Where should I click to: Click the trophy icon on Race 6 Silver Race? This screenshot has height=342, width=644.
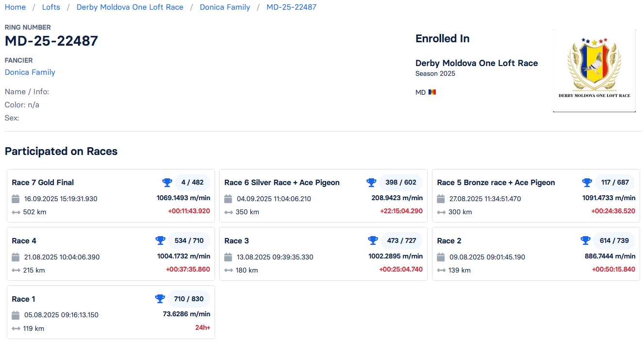click(x=371, y=183)
